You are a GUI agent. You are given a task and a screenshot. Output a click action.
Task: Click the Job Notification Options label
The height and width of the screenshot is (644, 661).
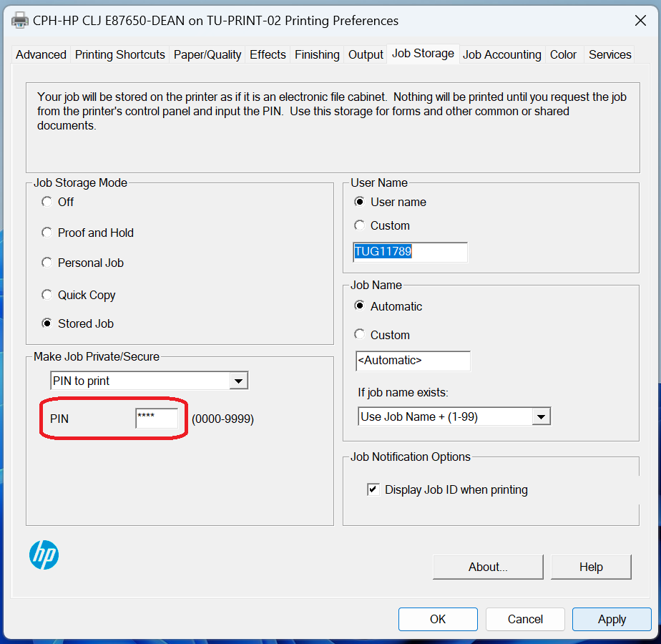(410, 457)
